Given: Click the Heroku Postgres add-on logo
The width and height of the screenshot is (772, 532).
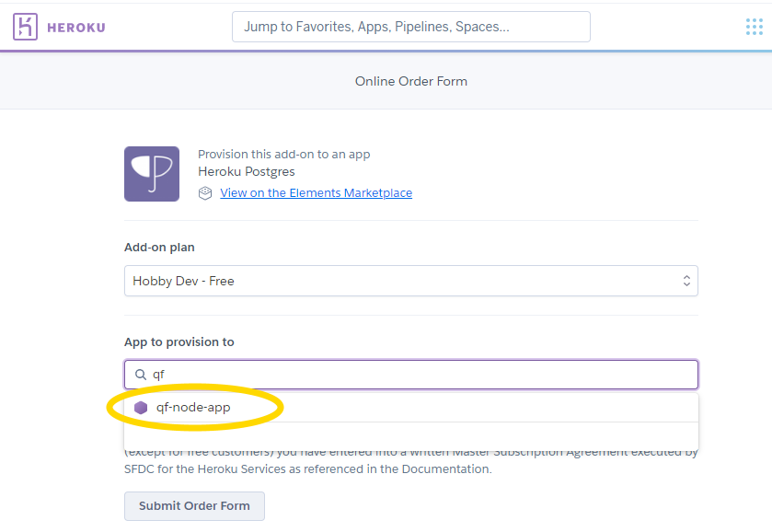Looking at the screenshot, I should (152, 173).
